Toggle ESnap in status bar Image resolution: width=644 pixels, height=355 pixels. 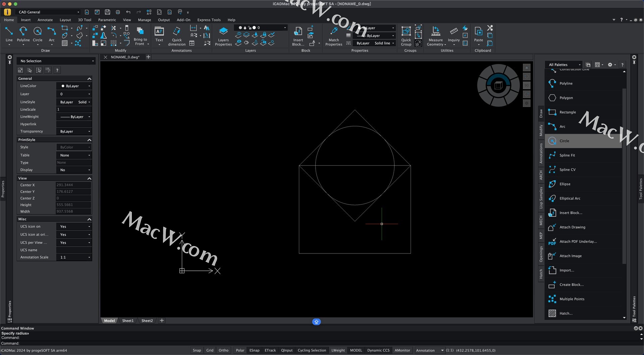[255, 350]
